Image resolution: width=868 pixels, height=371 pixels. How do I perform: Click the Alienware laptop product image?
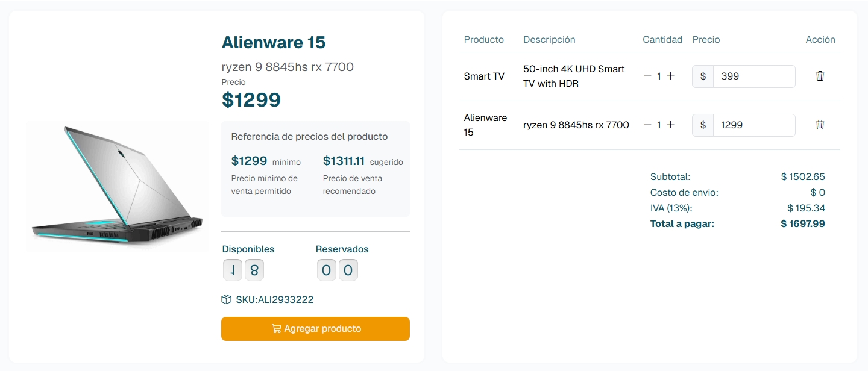[x=116, y=187]
